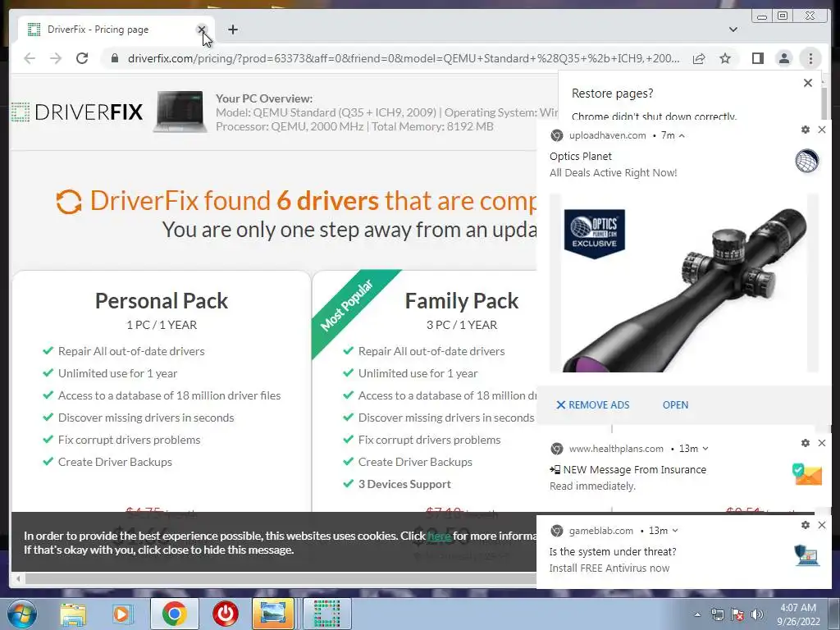Viewport: 840px width, 630px height.
Task: Close the gameblab.com notification
Action: (x=822, y=525)
